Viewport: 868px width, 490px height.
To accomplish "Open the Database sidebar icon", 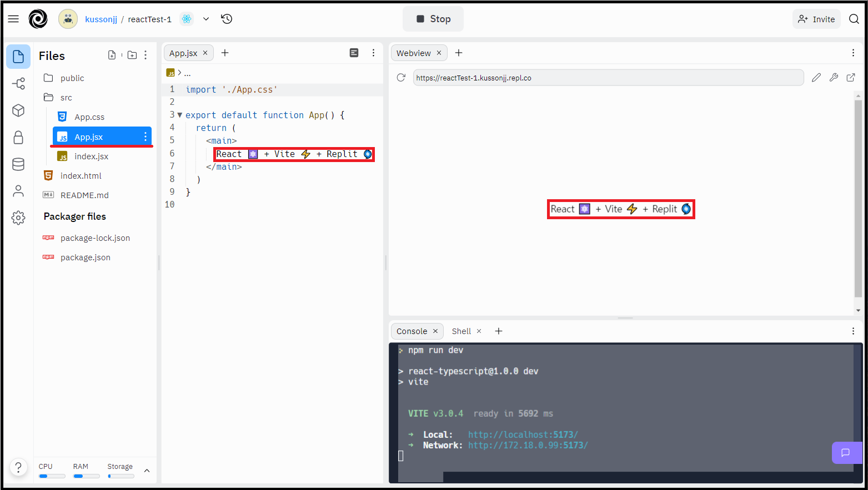I will point(18,164).
